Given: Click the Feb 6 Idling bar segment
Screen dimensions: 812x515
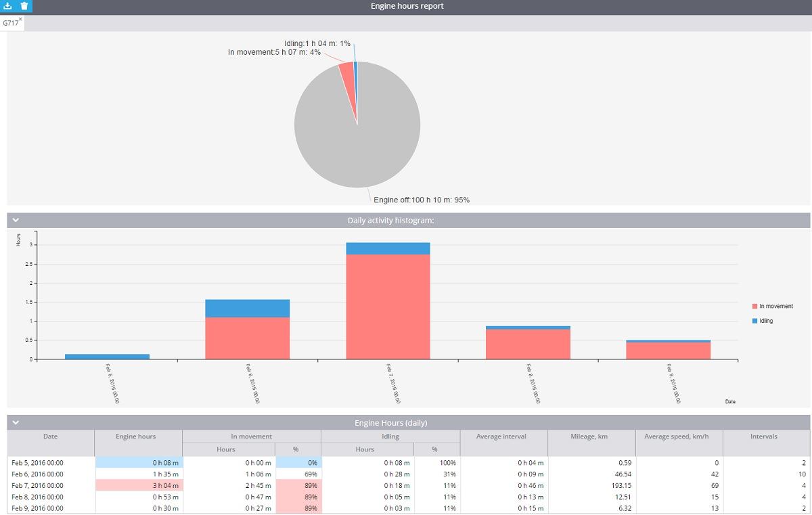Looking at the screenshot, I should pyautogui.click(x=248, y=309).
